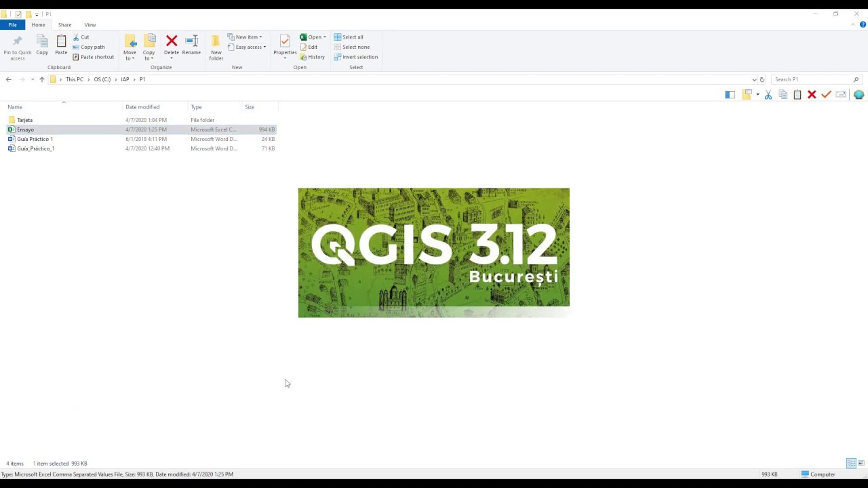Screen dimensions: 868x488
Task: Open file History from ribbon
Action: [x=313, y=57]
